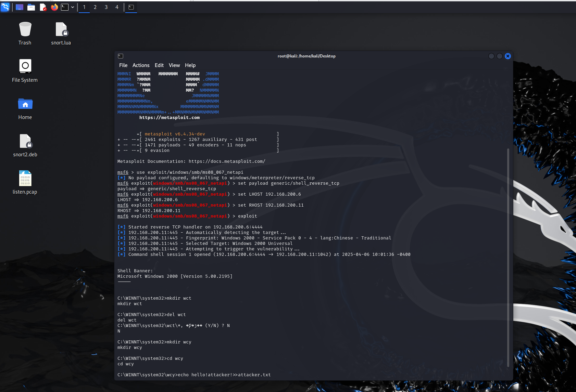The width and height of the screenshot is (576, 392).
Task: Click the 'Selected Target: Windows 2000 Universal' line
Action: [x=205, y=244]
